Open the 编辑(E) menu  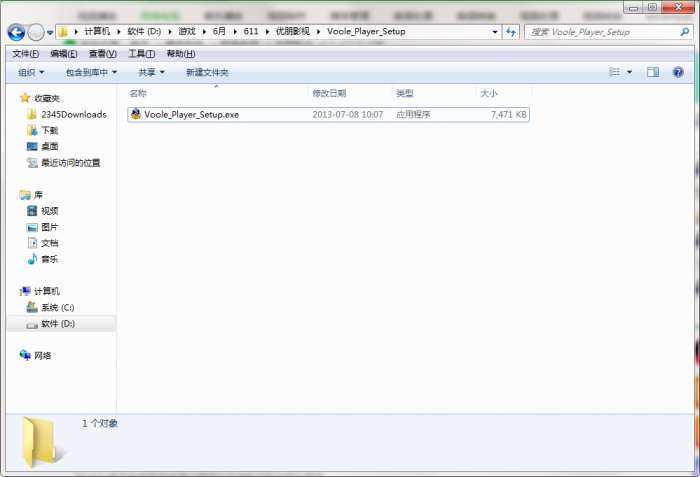64,54
